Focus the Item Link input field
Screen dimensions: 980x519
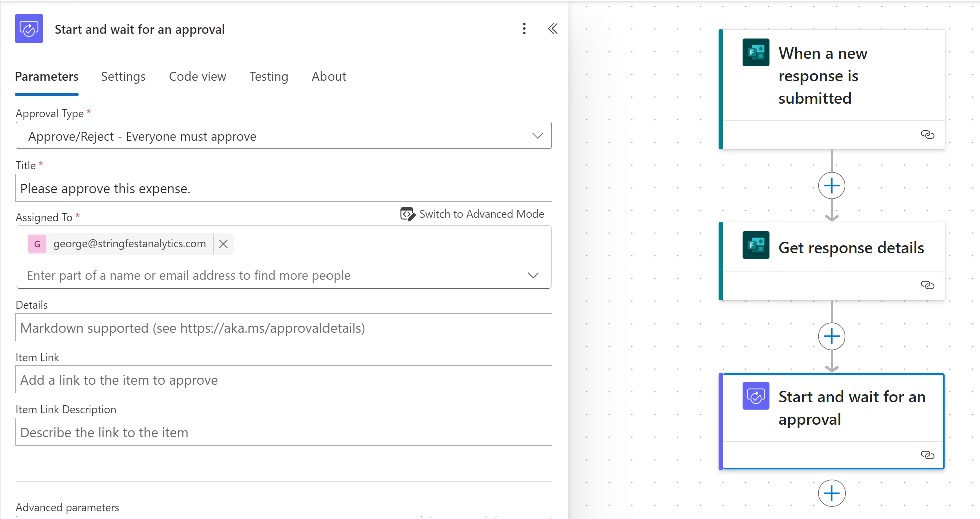[x=283, y=380]
